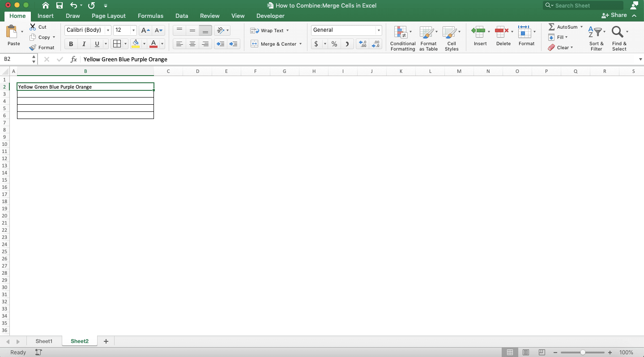Copy the selection

(x=40, y=37)
